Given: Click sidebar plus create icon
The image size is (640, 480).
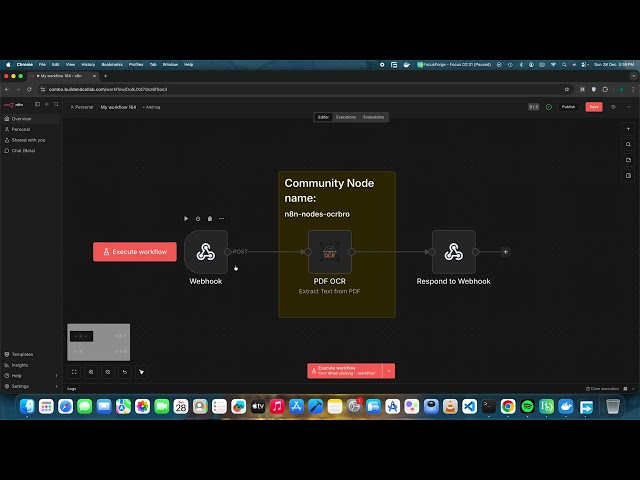Looking at the screenshot, I should tap(47, 104).
